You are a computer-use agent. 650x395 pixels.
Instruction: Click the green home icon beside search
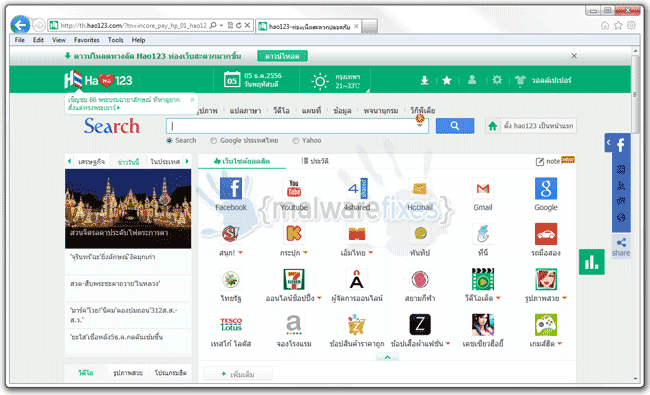(492, 126)
